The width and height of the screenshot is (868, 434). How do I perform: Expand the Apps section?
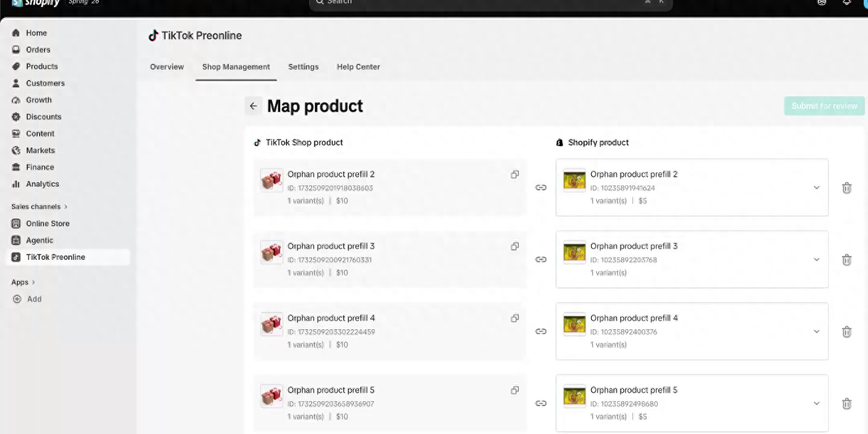(x=24, y=282)
